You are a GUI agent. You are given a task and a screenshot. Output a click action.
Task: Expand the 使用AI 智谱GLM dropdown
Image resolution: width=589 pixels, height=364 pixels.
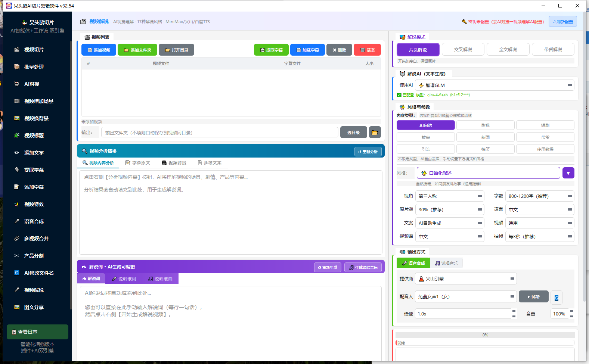pyautogui.click(x=495, y=85)
